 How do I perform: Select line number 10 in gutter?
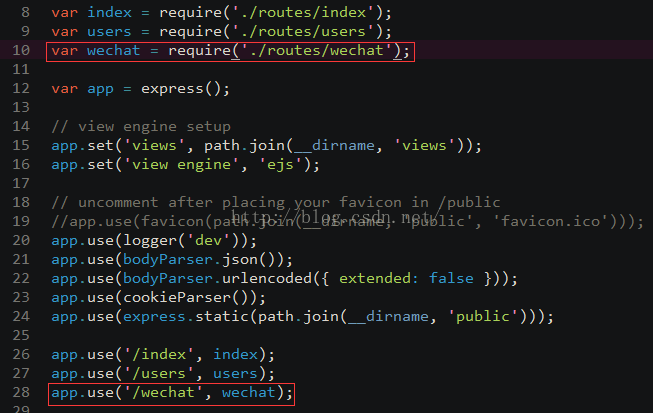coord(21,50)
